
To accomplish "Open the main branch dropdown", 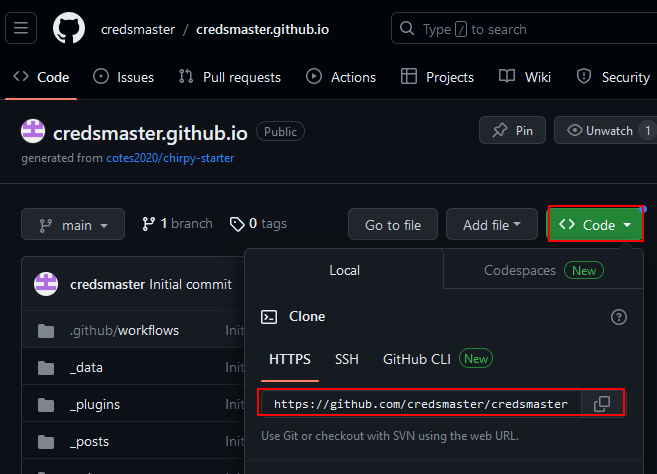I will click(73, 224).
